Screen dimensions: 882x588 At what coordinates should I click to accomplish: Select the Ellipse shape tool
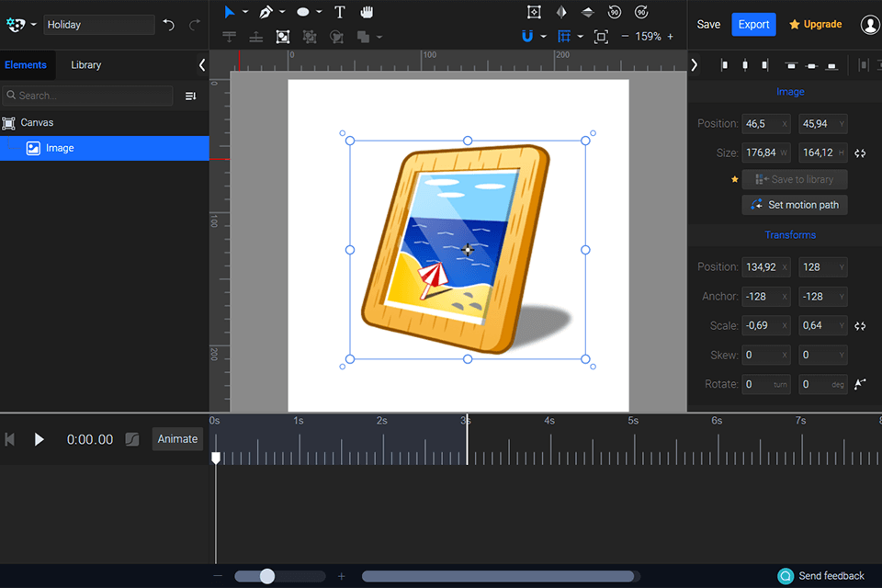pos(303,12)
